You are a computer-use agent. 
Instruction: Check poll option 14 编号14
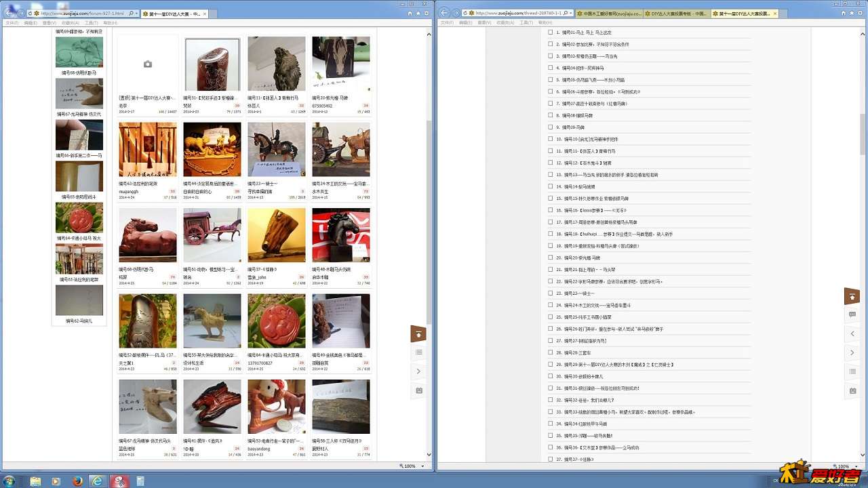(x=551, y=186)
